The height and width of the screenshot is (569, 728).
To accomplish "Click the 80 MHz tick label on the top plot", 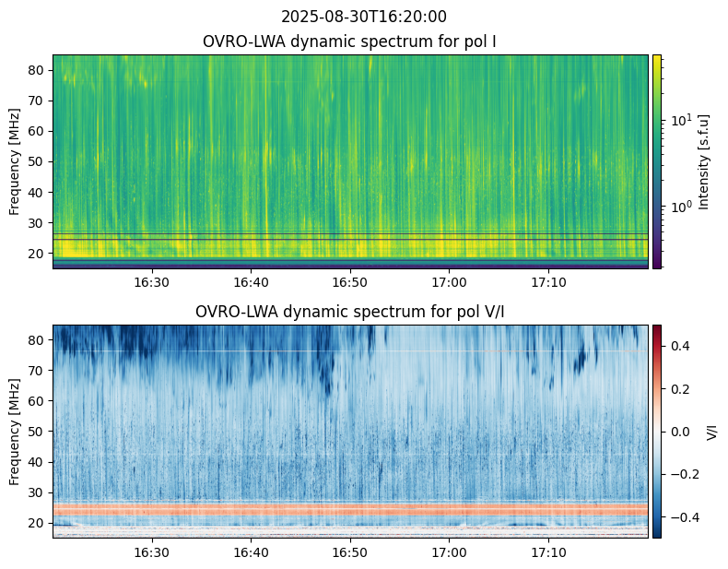I will (x=35, y=71).
